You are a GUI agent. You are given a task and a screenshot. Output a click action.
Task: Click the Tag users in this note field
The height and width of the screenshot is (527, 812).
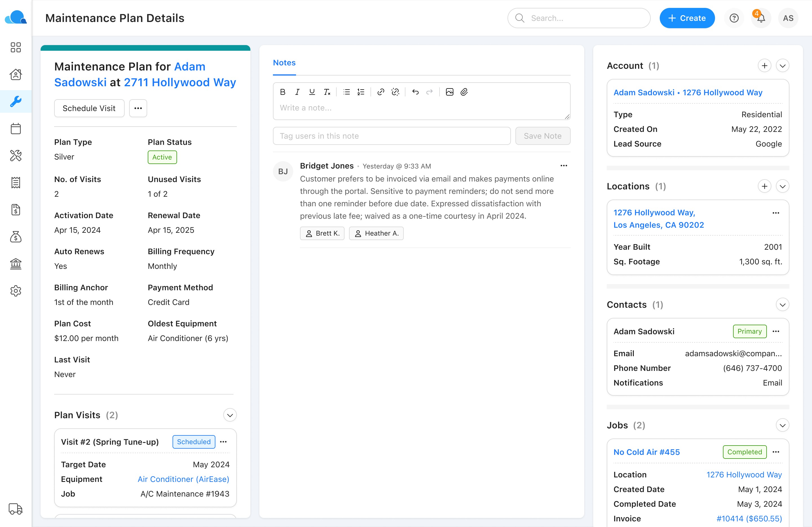click(391, 136)
